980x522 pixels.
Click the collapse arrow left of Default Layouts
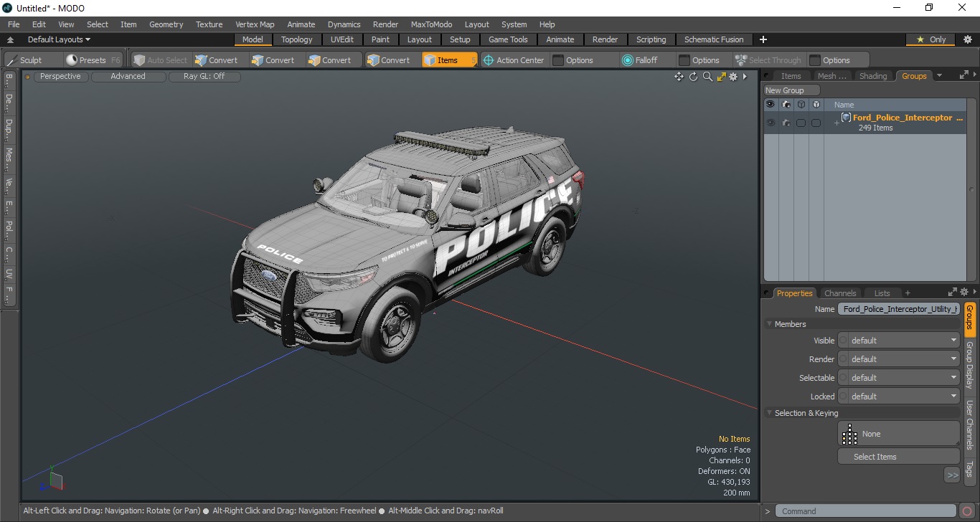pos(10,39)
